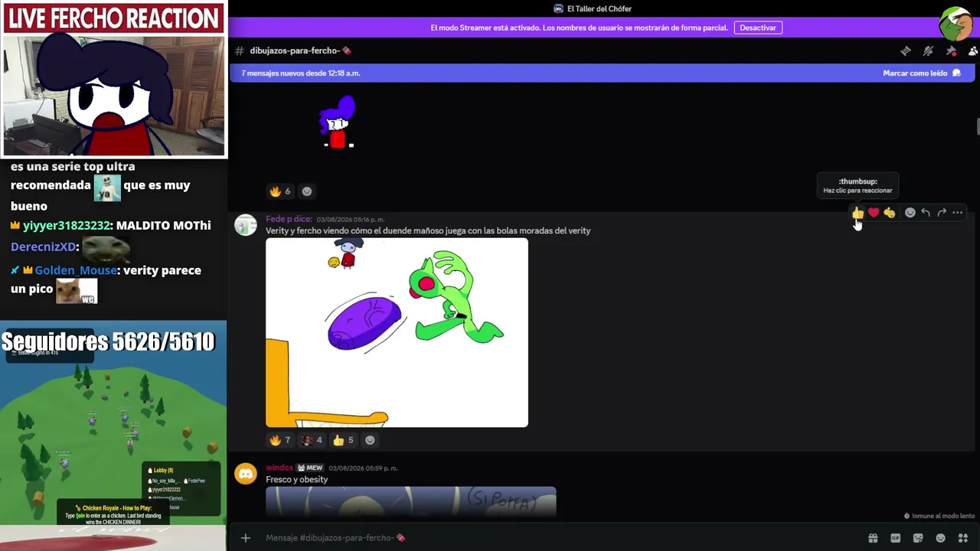Click Fede's message text about the duende mañoso
Viewport: 980px width, 551px height.
pyautogui.click(x=428, y=231)
